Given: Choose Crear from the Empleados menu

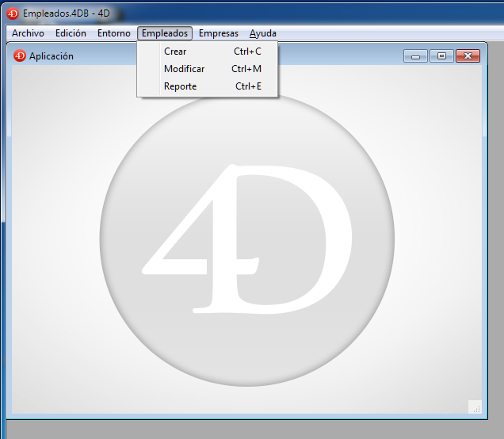Looking at the screenshot, I should point(175,52).
